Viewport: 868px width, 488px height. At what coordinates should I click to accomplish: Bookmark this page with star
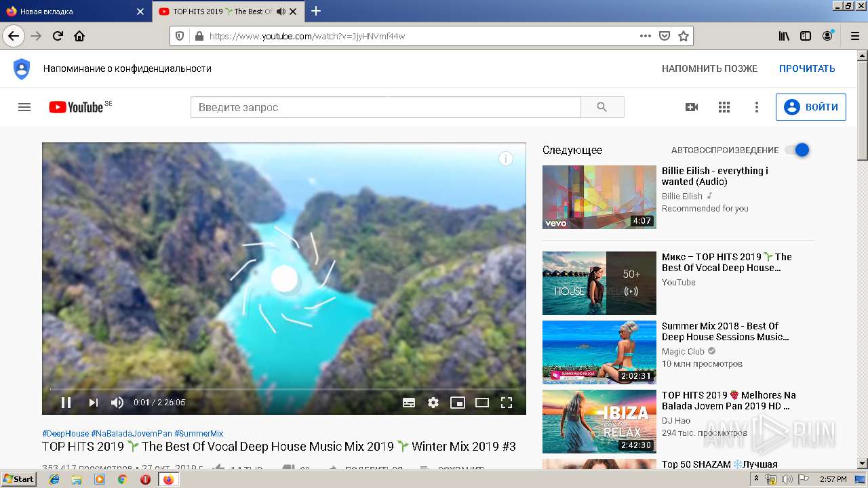pos(684,36)
